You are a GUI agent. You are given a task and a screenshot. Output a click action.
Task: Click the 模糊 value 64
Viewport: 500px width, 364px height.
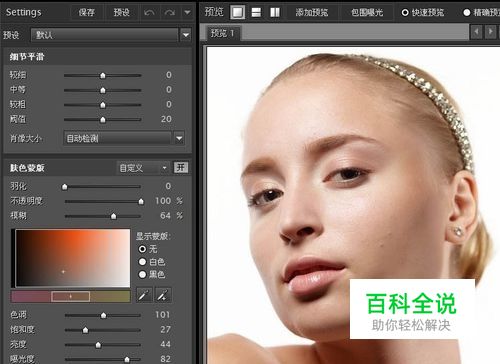165,216
